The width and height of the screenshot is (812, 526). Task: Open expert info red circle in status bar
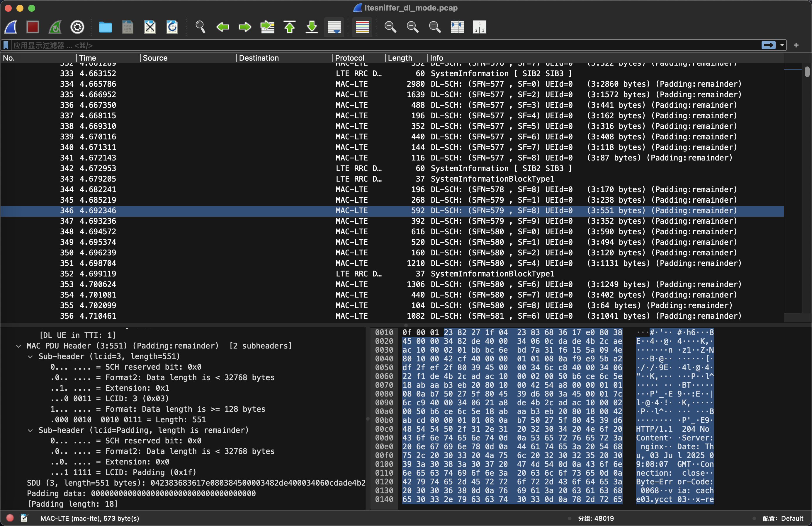coord(10,518)
